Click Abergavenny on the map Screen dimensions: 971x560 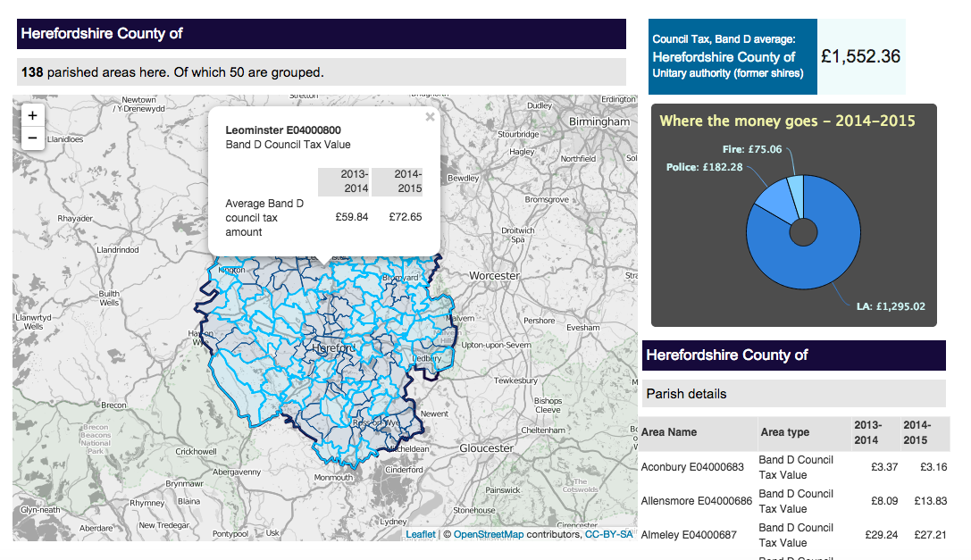click(x=237, y=472)
